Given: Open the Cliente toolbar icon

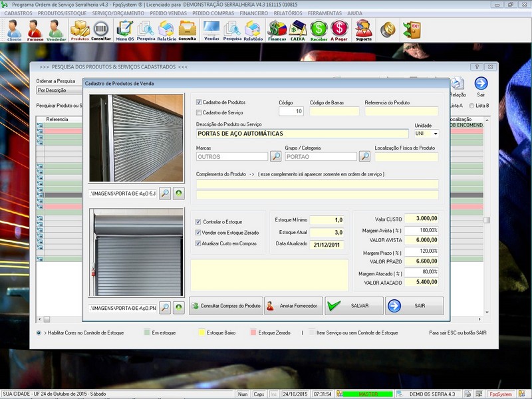Looking at the screenshot, I should click(x=14, y=30).
